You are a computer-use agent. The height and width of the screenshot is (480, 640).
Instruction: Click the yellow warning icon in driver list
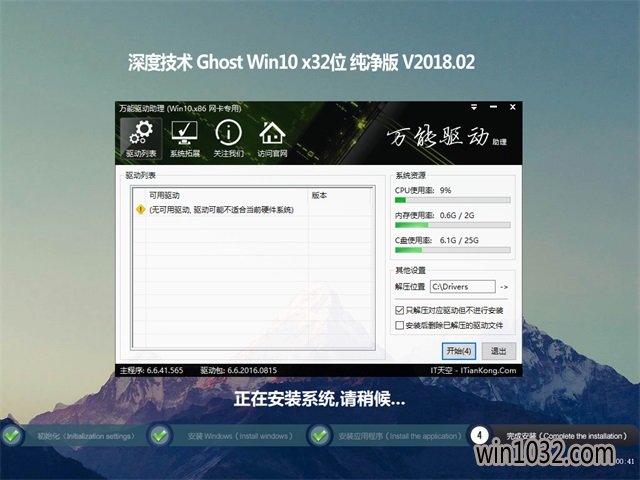[140, 210]
